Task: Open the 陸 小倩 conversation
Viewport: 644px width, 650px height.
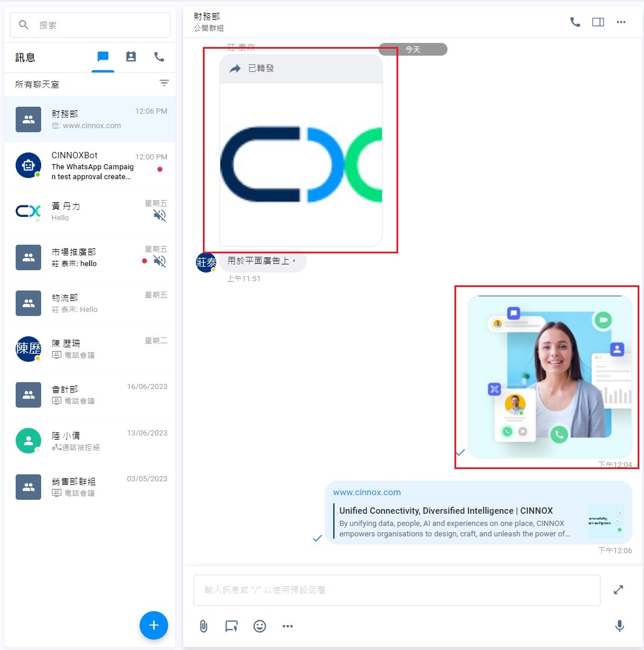Action: coord(90,441)
